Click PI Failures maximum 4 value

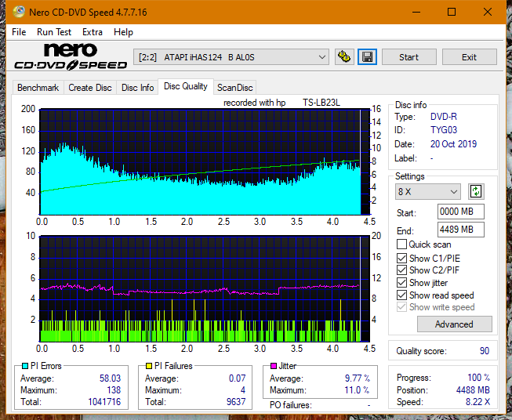(x=243, y=390)
